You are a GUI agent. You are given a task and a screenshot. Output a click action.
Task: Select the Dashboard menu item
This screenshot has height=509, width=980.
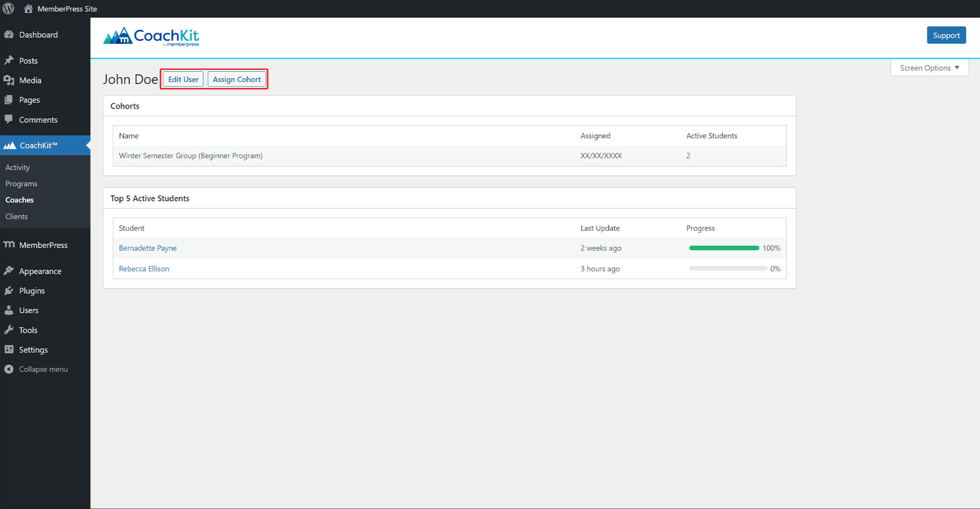pos(37,34)
